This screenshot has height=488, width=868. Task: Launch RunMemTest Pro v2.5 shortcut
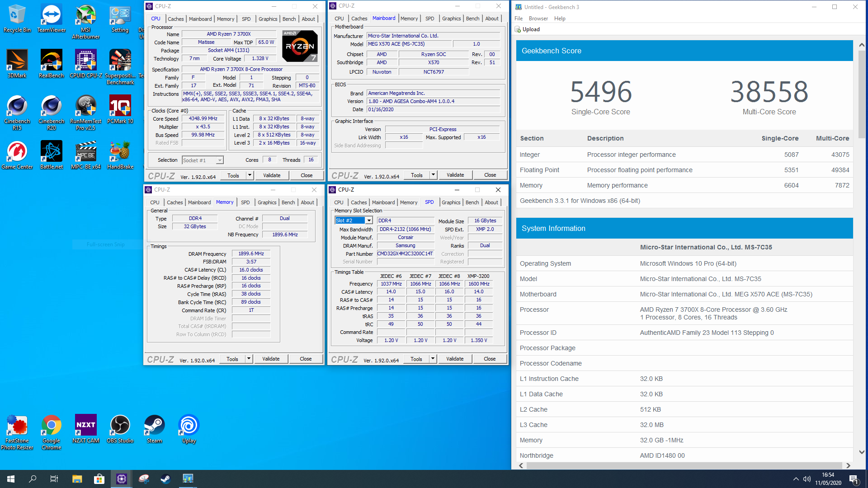tap(85, 113)
